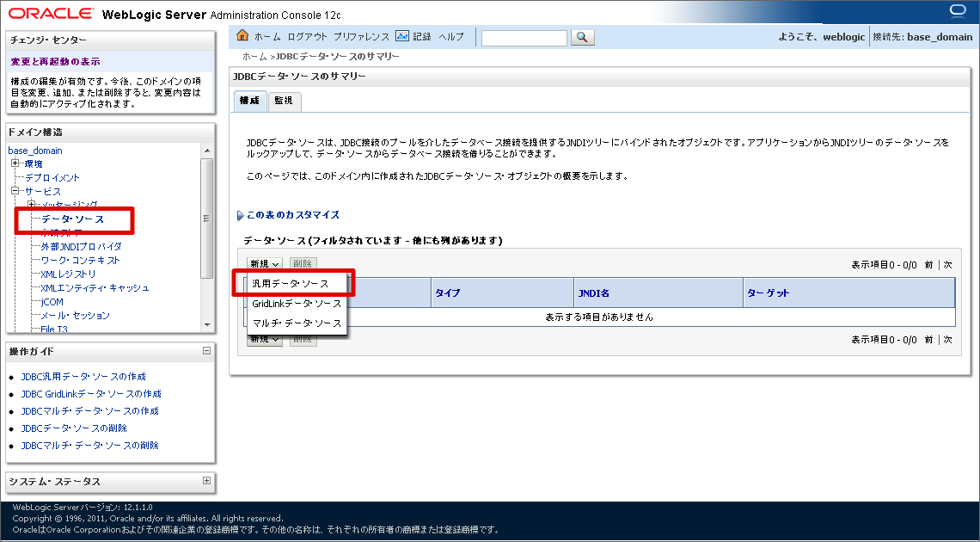The height and width of the screenshot is (542, 980).
Task: Open the upper 新規 dropdown button
Action: pos(265,264)
